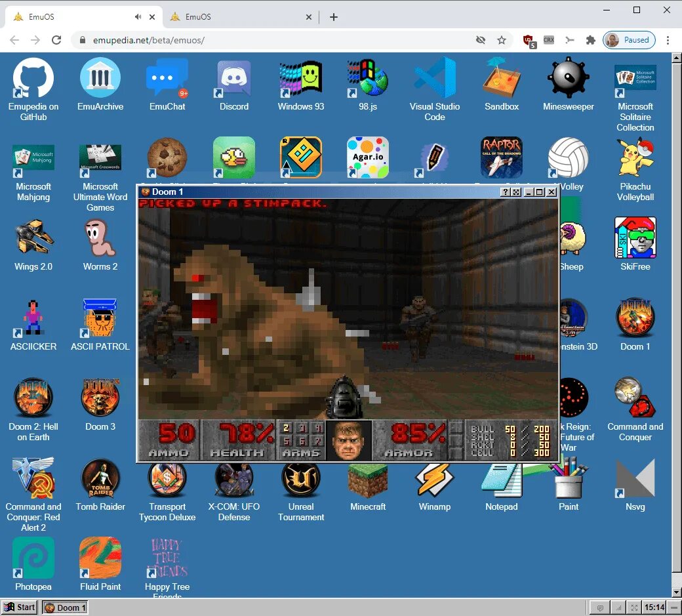This screenshot has width=682, height=616.
Task: Click the taskbar clock showing 15:14
Action: pos(654,607)
